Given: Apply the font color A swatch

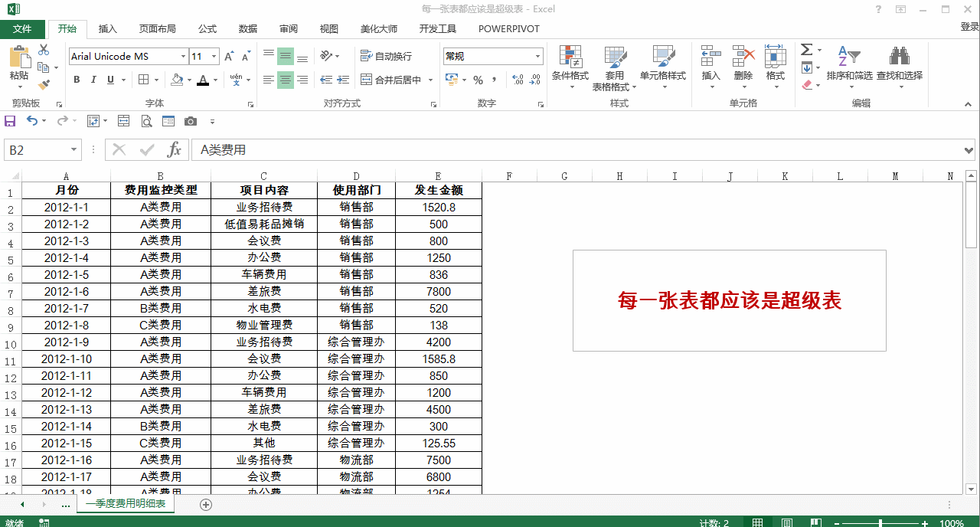Looking at the screenshot, I should (203, 80).
